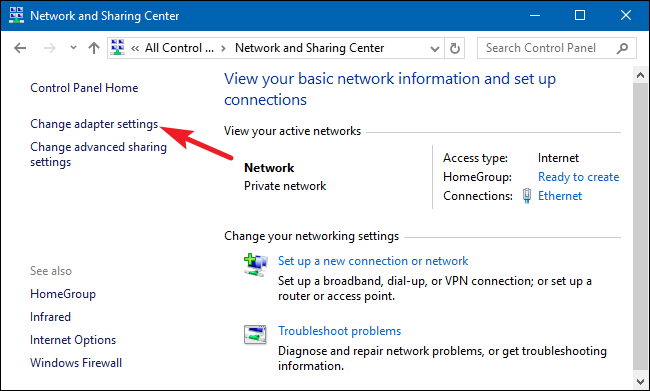Minimize the Network and Sharing Center window

pyautogui.click(x=535, y=16)
